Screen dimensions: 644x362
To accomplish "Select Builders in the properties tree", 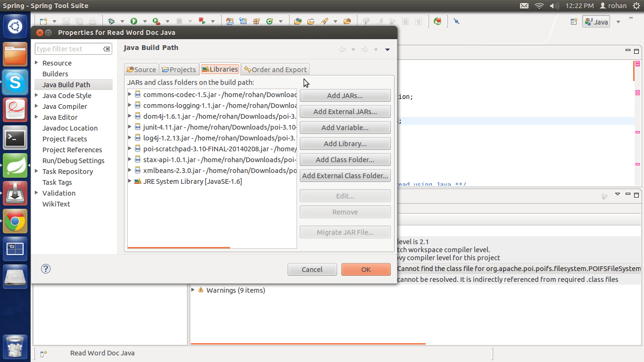I will click(x=55, y=74).
